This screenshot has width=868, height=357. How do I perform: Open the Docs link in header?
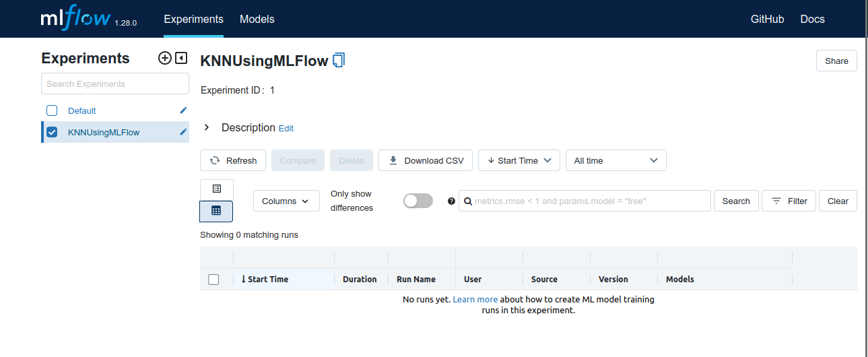(813, 19)
